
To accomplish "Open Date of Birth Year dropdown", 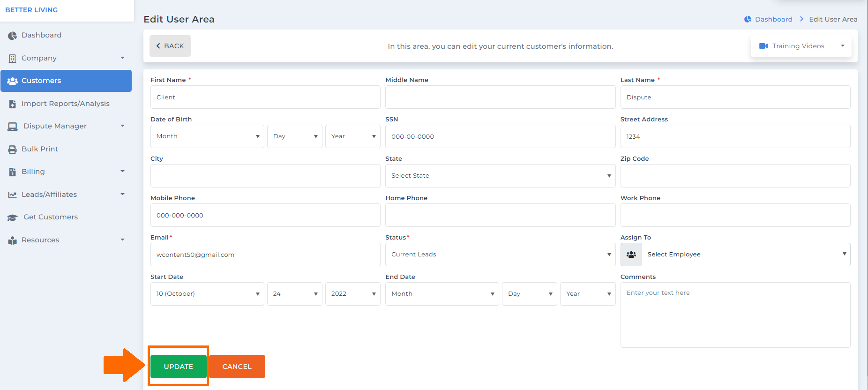I will (353, 136).
